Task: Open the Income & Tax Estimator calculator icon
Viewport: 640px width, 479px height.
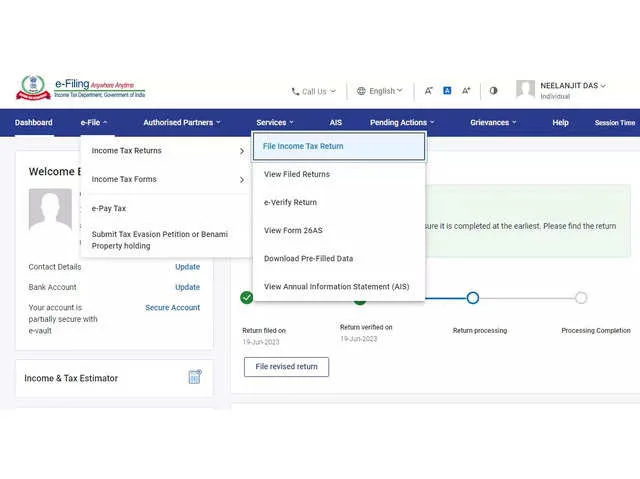Action: click(x=195, y=377)
